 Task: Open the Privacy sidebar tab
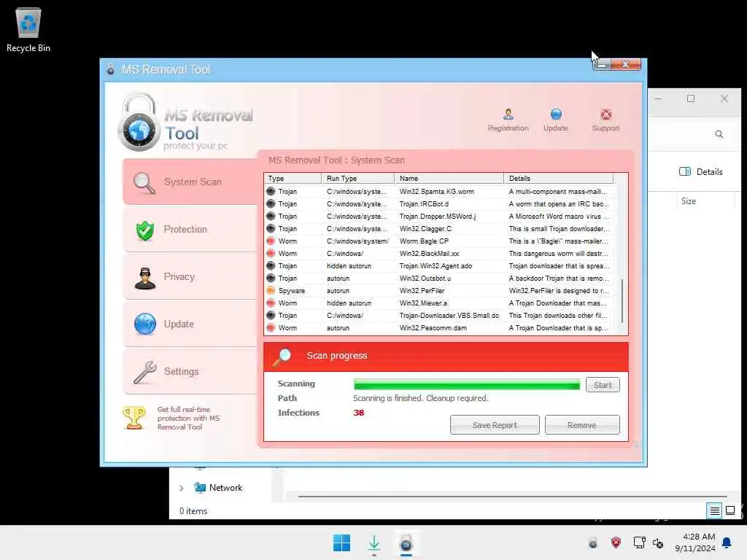click(190, 276)
